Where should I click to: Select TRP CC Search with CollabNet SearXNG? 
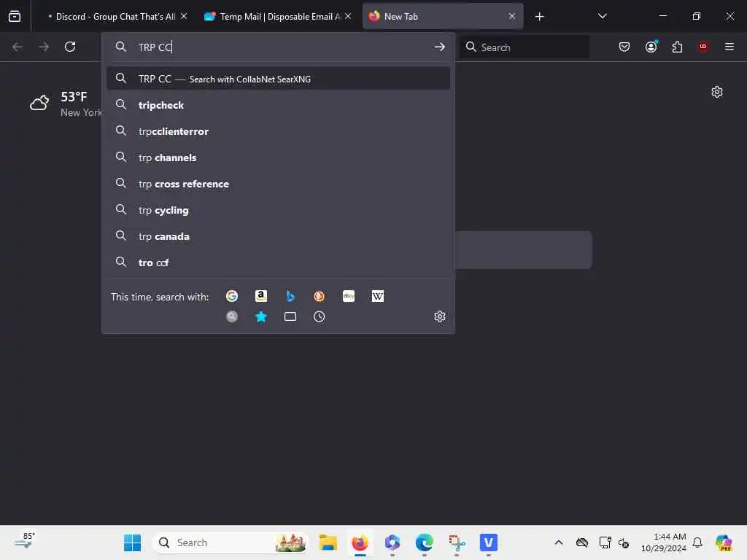278,79
